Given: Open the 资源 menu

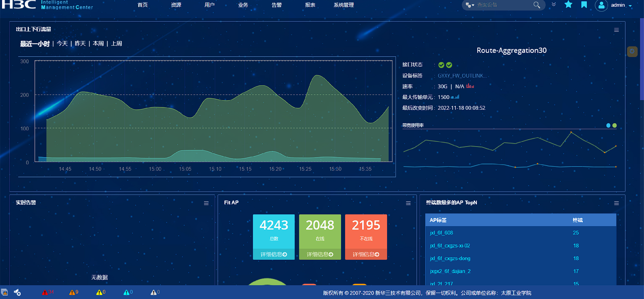Looking at the screenshot, I should (x=176, y=5).
